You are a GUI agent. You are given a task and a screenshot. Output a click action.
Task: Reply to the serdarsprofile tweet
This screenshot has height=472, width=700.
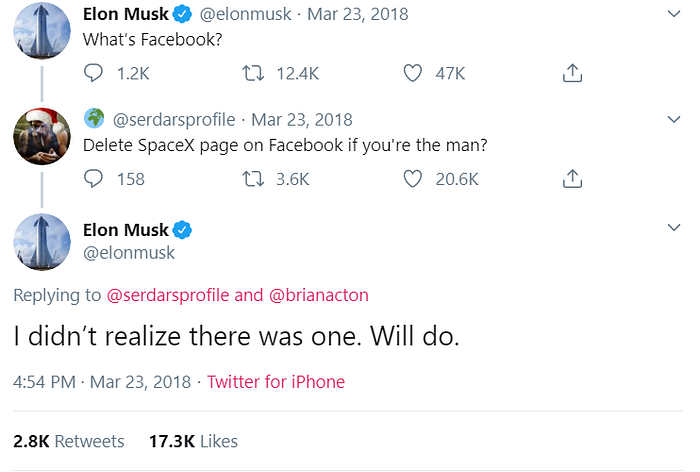tap(94, 179)
